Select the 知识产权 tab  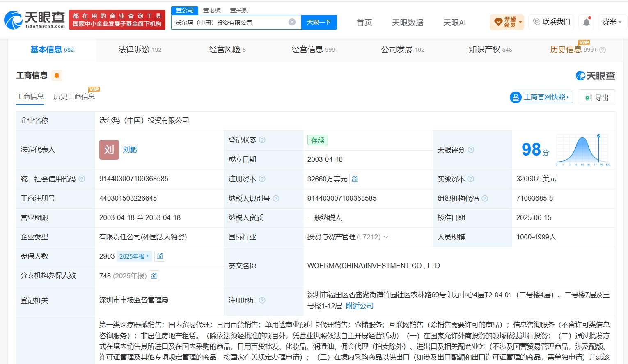pyautogui.click(x=490, y=50)
